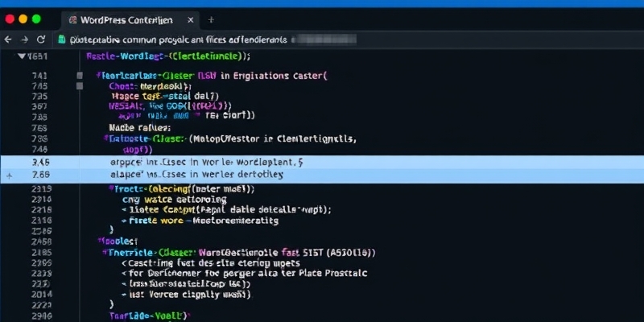Open a new browser tab

tap(211, 19)
